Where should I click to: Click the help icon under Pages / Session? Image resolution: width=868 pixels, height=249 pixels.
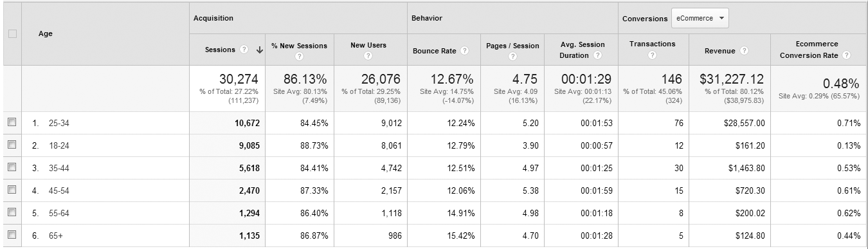pos(512,56)
